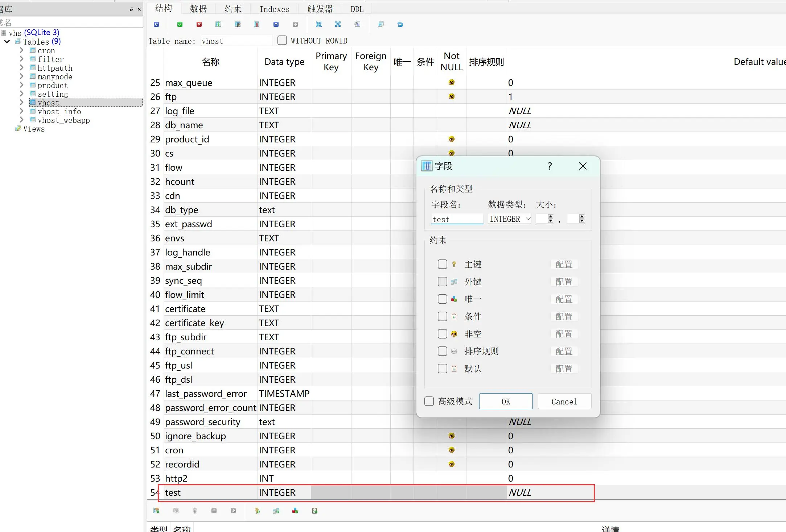Switch to the 结构 tab
This screenshot has width=786, height=532.
pos(164,8)
